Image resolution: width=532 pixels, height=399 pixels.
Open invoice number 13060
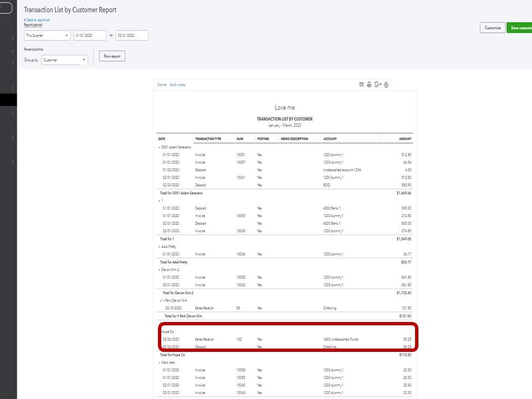[x=241, y=386]
